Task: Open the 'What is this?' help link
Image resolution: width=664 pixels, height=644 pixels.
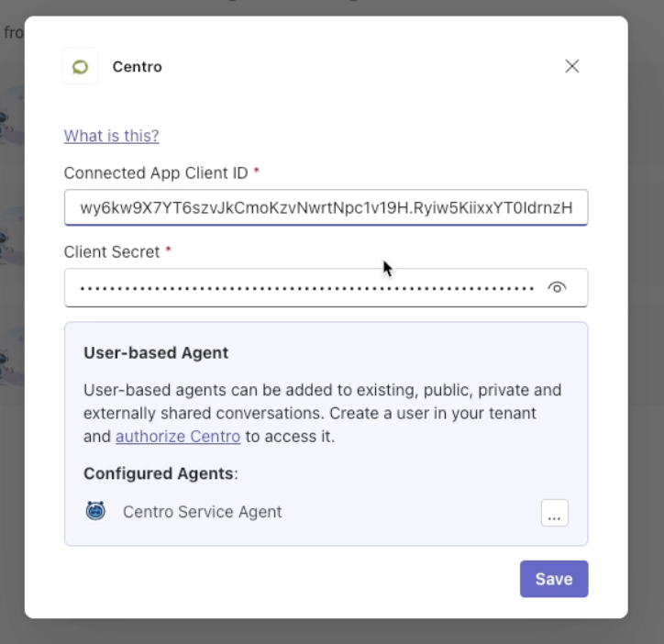Action: tap(111, 136)
